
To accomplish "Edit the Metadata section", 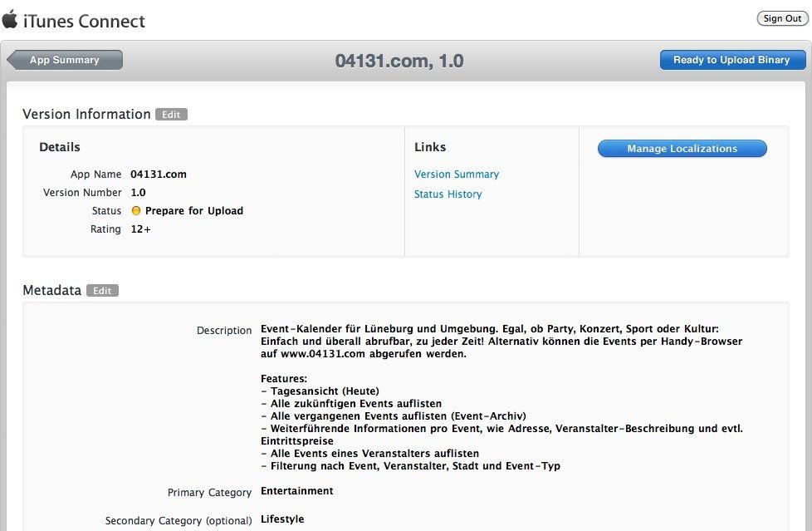I will [x=102, y=291].
